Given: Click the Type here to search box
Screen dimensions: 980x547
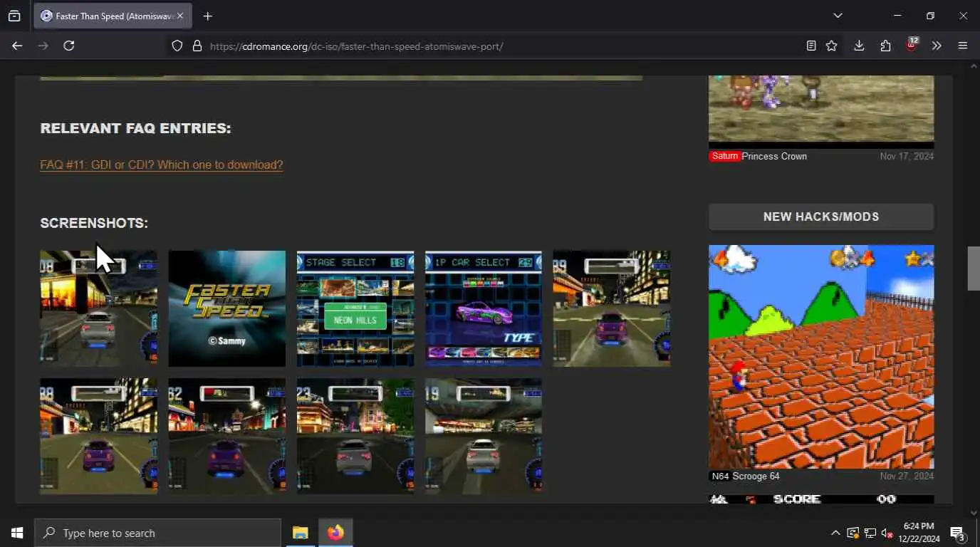Looking at the screenshot, I should (157, 533).
